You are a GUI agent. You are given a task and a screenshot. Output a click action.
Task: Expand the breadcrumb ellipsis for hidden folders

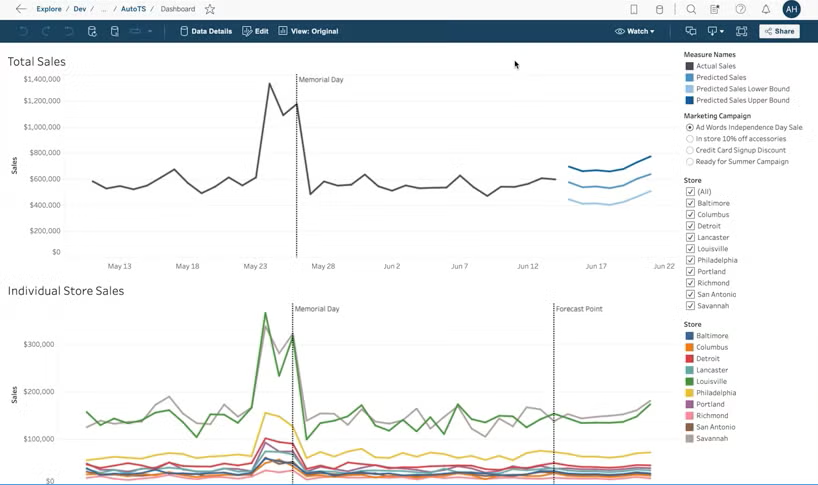[104, 9]
